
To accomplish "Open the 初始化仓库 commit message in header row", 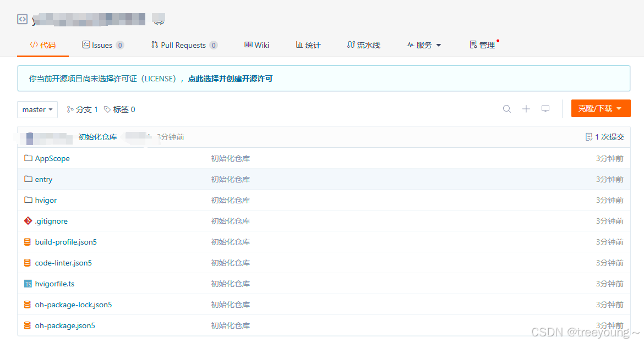I will click(98, 137).
